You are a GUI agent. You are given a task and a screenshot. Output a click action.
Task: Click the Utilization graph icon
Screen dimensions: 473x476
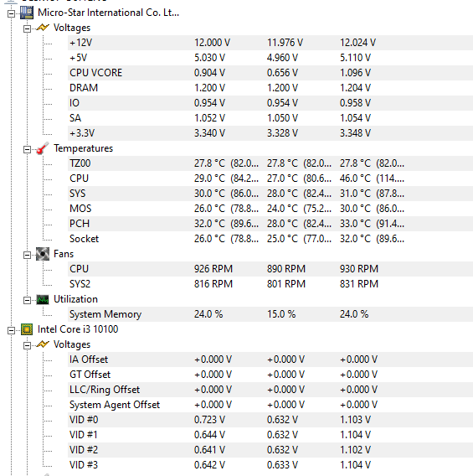click(x=43, y=299)
